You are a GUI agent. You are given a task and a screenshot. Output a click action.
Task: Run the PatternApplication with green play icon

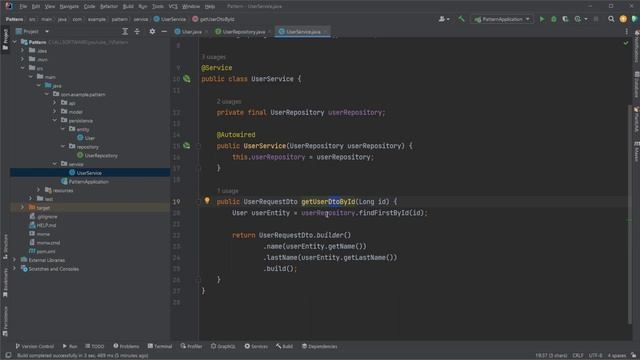(542, 19)
